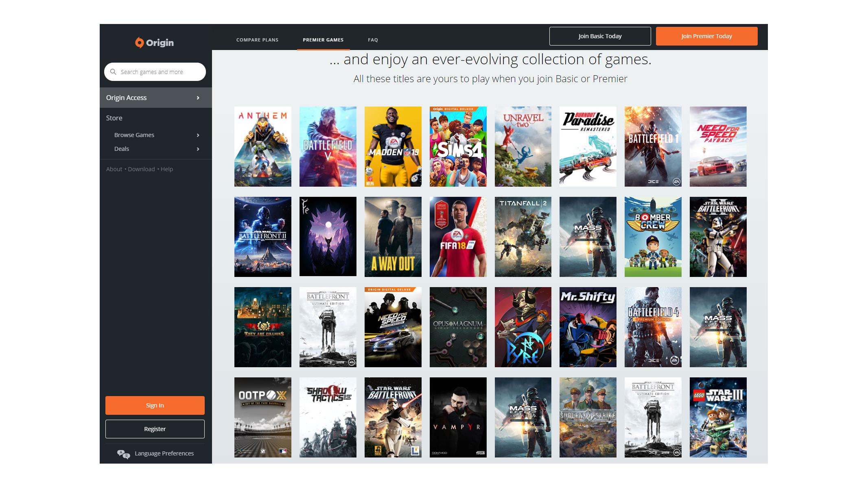This screenshot has height=488, width=868.
Task: Click the Sign In button
Action: [x=155, y=405]
